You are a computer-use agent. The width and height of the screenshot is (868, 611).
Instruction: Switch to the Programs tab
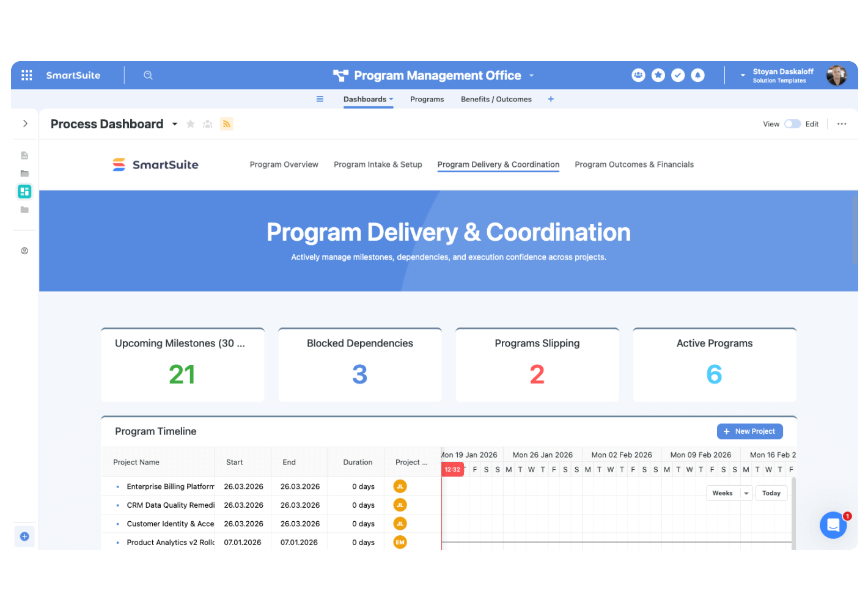427,99
